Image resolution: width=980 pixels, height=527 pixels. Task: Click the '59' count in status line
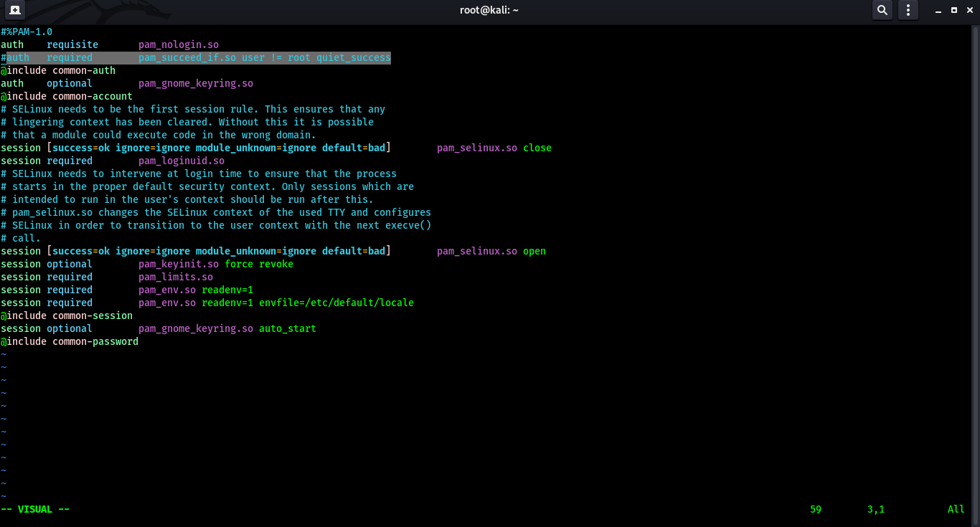click(816, 509)
